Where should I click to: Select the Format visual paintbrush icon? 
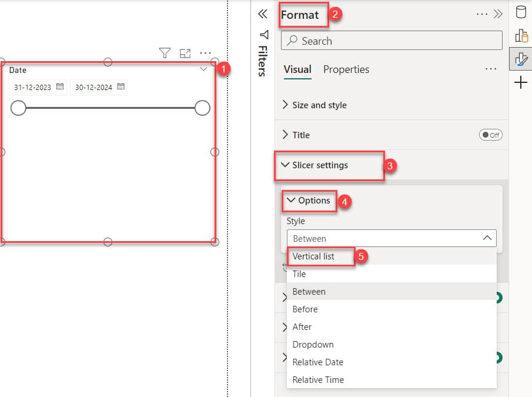click(521, 59)
